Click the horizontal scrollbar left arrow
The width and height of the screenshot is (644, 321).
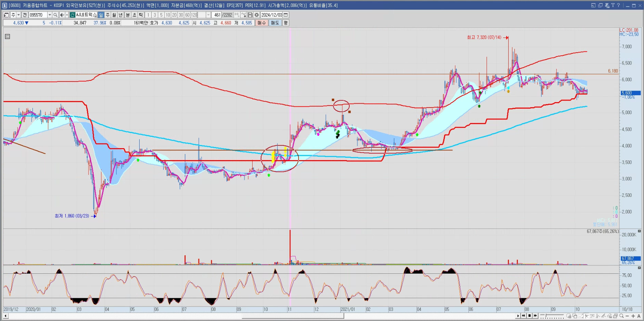click(5, 316)
